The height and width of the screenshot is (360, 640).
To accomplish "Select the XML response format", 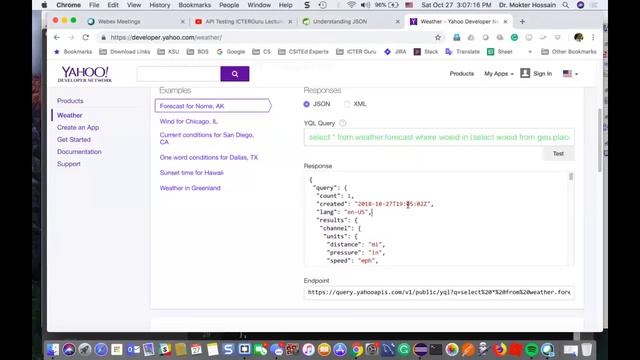I will [x=347, y=104].
